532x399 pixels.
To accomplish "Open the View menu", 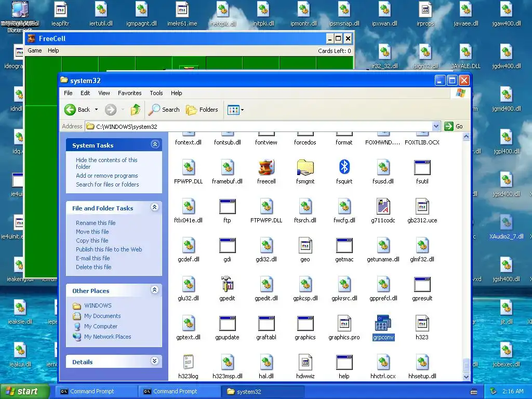I will point(104,93).
